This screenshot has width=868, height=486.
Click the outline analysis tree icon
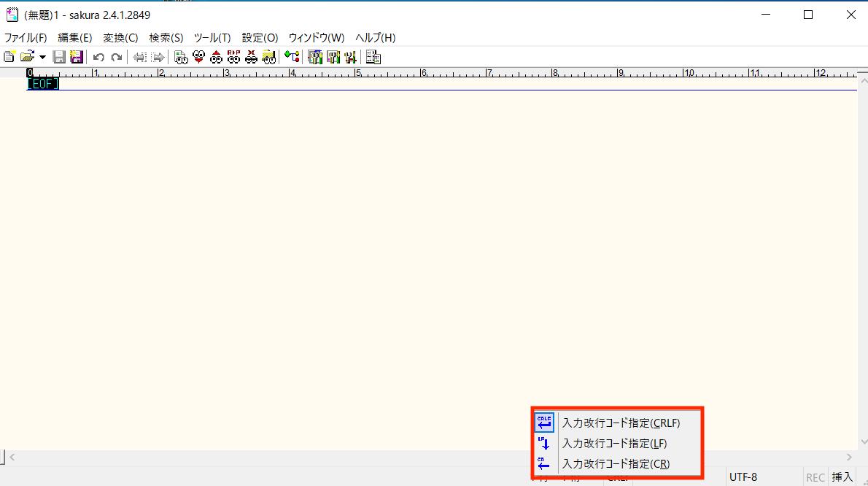pos(292,57)
